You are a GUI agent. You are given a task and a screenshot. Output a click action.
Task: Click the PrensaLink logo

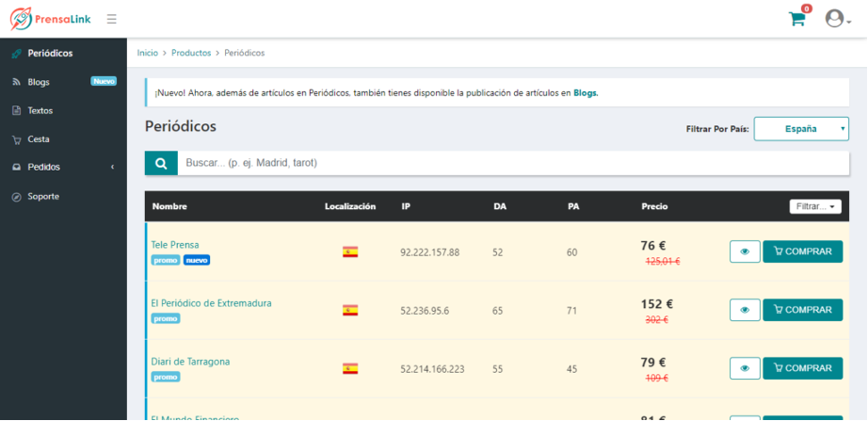[x=51, y=19]
